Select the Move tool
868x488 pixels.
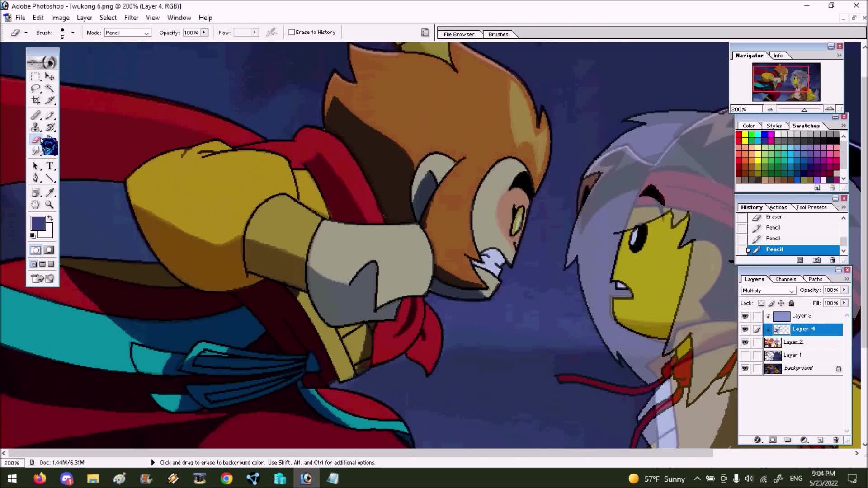pos(50,76)
